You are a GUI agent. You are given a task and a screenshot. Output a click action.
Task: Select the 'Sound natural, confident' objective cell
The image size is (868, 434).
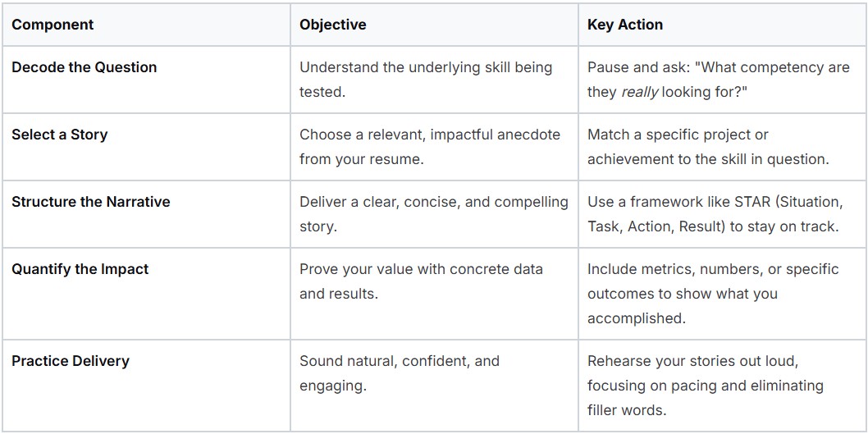(399, 373)
